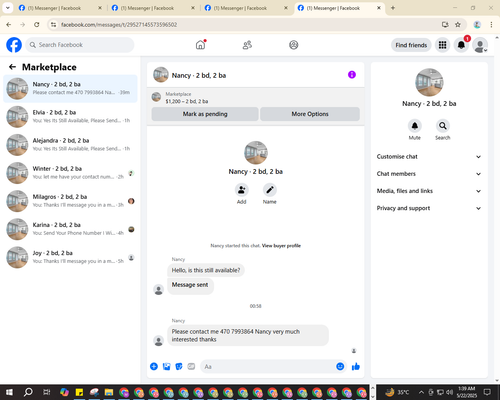The image size is (500, 400).
Task: Open Milagros conversation in the list
Action: tap(70, 201)
